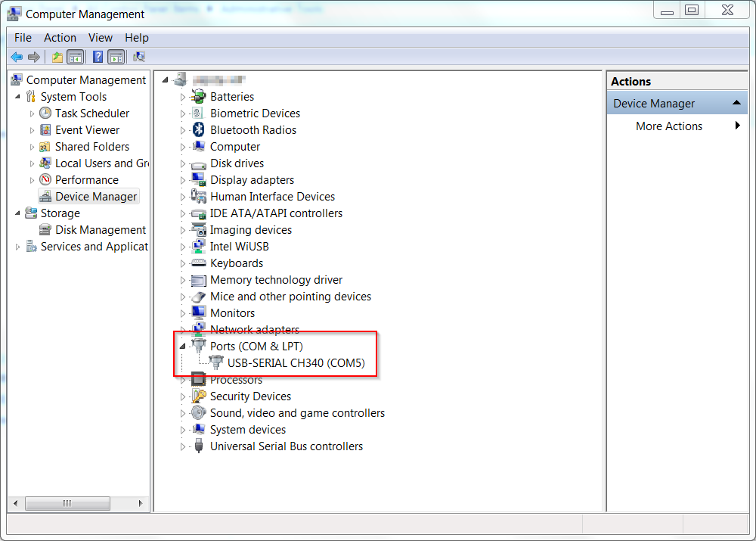Click the Up One Level folder icon
Image resolution: width=756 pixels, height=541 pixels.
[57, 57]
